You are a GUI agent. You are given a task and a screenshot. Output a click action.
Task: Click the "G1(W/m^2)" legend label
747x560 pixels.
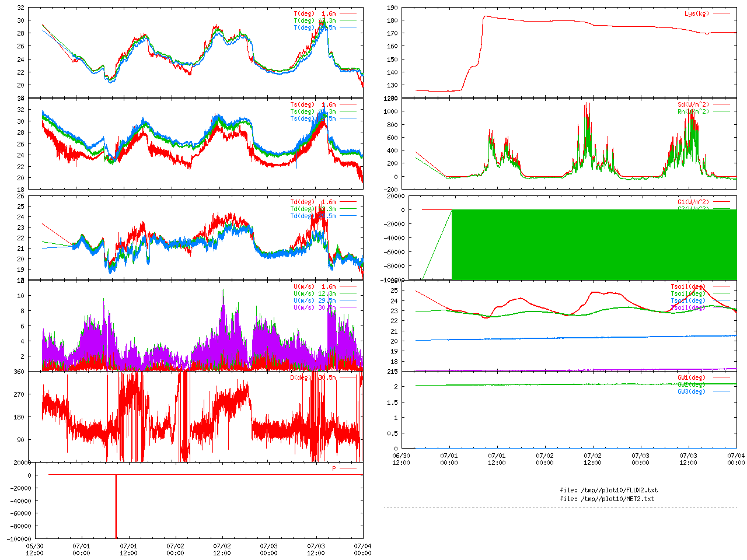pyautogui.click(x=693, y=202)
